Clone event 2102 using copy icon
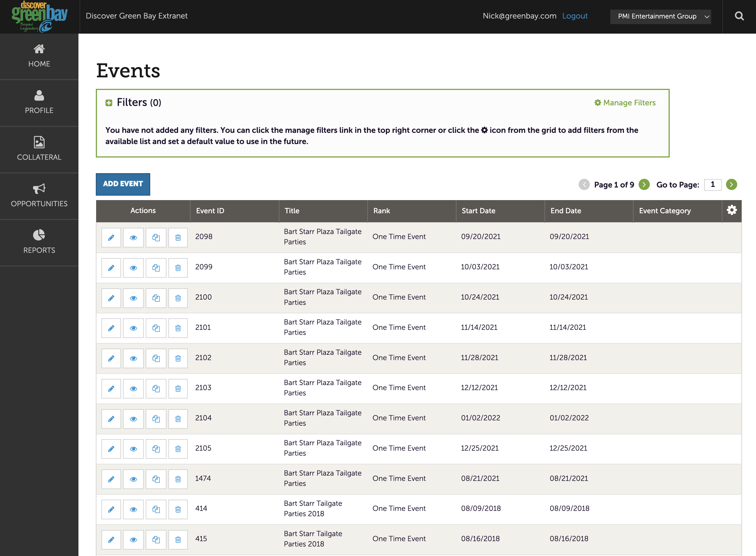The width and height of the screenshot is (756, 556). [x=156, y=358]
